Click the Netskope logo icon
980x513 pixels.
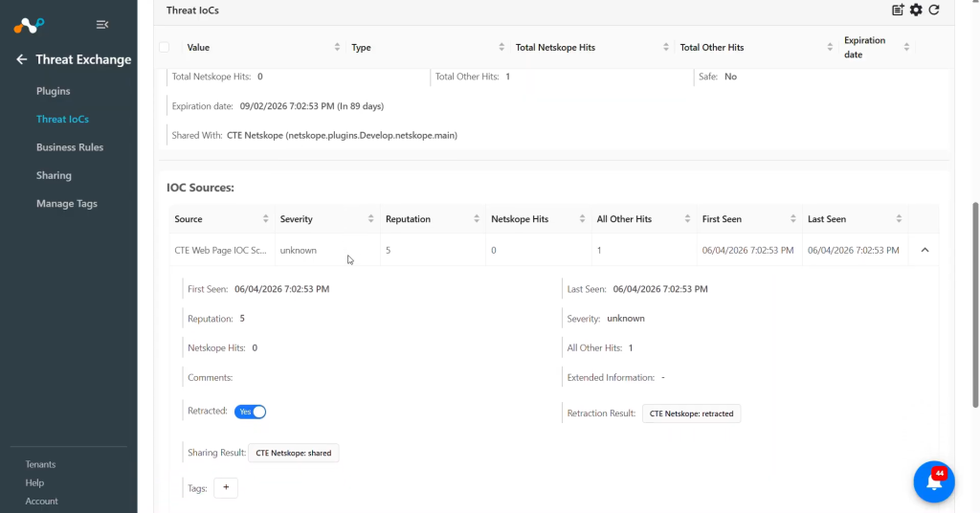[29, 25]
